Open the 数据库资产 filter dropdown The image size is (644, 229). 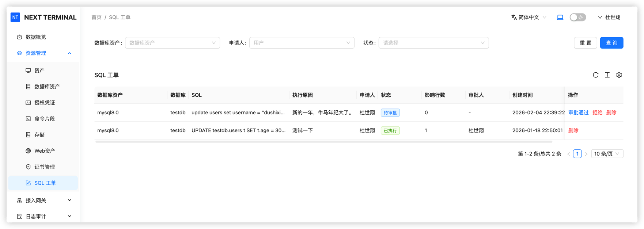point(172,43)
